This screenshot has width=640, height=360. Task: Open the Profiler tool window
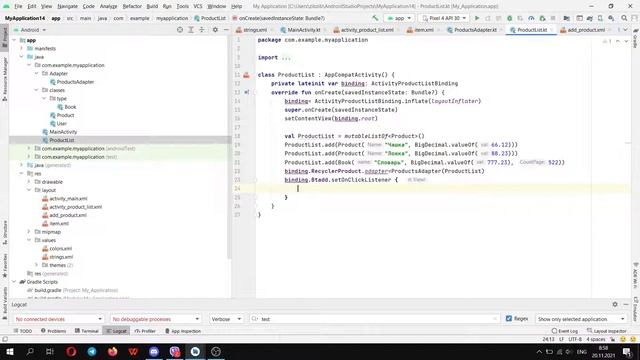(x=145, y=331)
